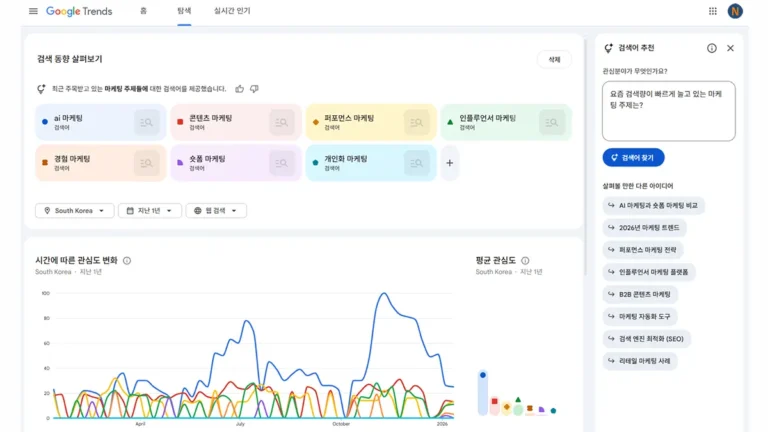
Task: Select the 경험 마케팅 term text
Action: 72,159
